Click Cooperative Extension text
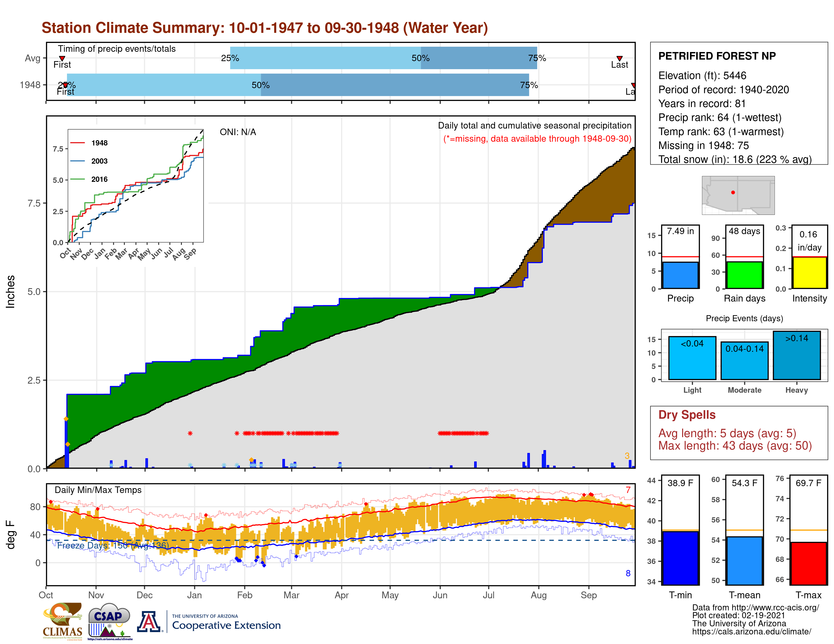Image resolution: width=834 pixels, height=644 pixels. click(x=226, y=625)
